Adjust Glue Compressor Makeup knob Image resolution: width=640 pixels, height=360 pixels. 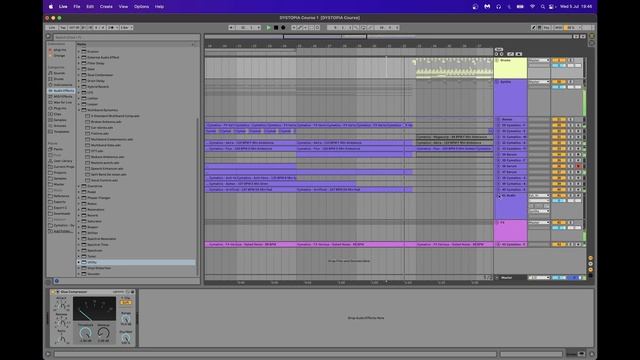pyautogui.click(x=103, y=333)
